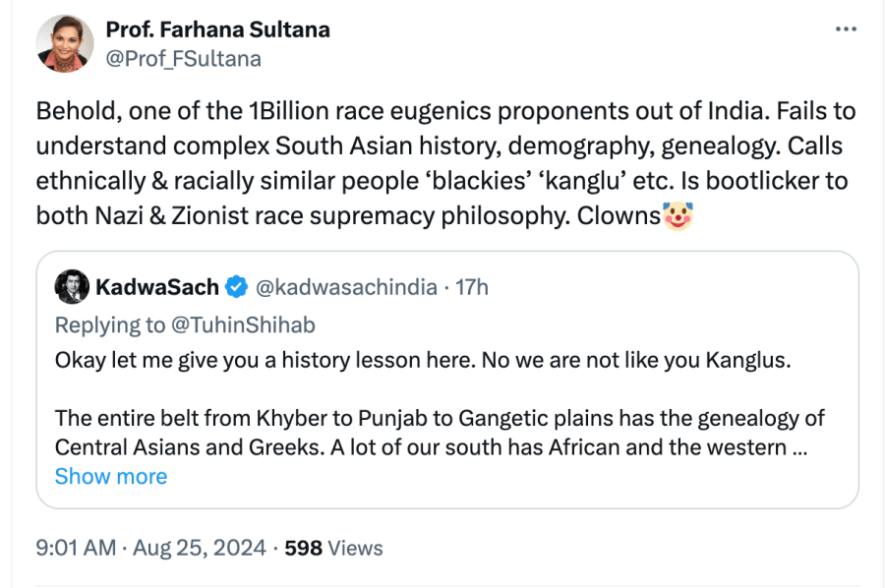The width and height of the screenshot is (885, 588).
Task: Click the clown face emoji
Action: (x=678, y=214)
